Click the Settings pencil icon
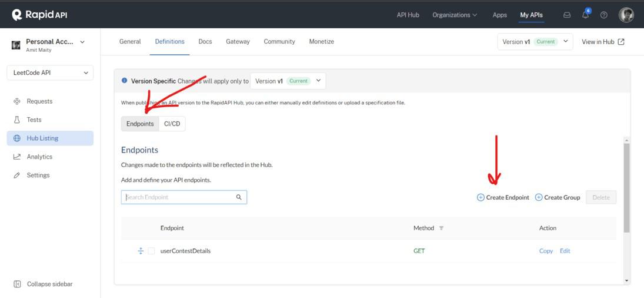The height and width of the screenshot is (298, 644). (x=17, y=175)
